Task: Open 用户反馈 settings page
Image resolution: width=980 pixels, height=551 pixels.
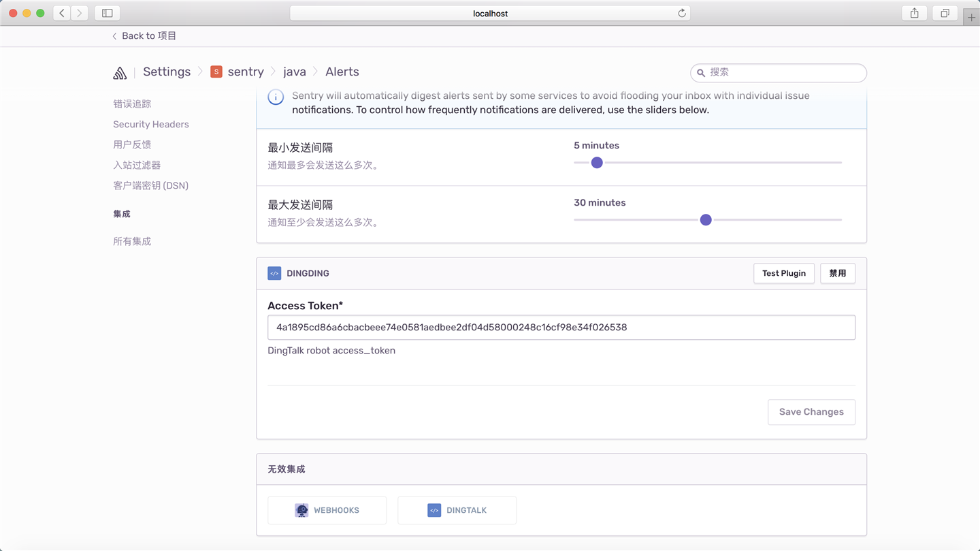Action: click(x=132, y=144)
